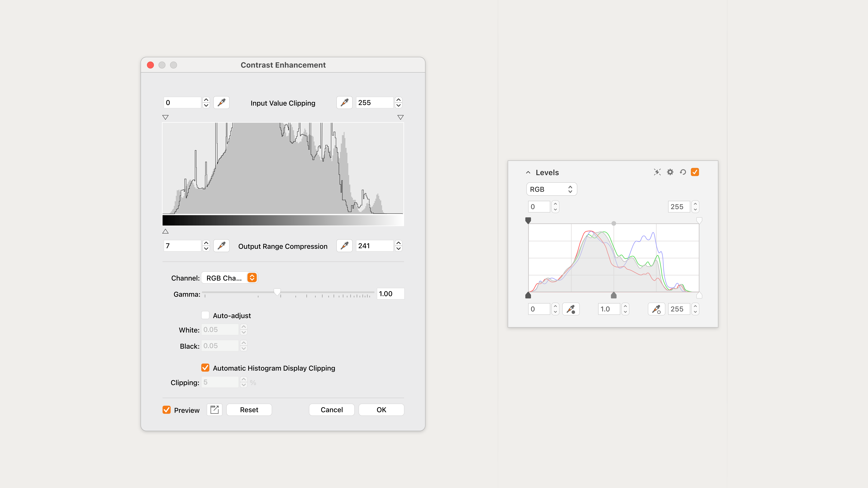Open the Channel RGB dropdown

tap(229, 278)
